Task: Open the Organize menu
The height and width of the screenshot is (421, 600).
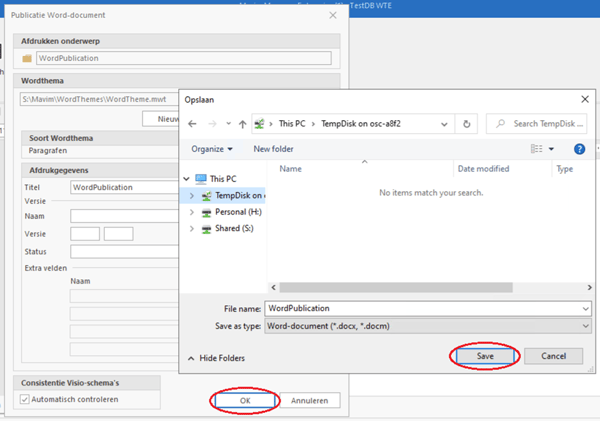Action: (212, 149)
